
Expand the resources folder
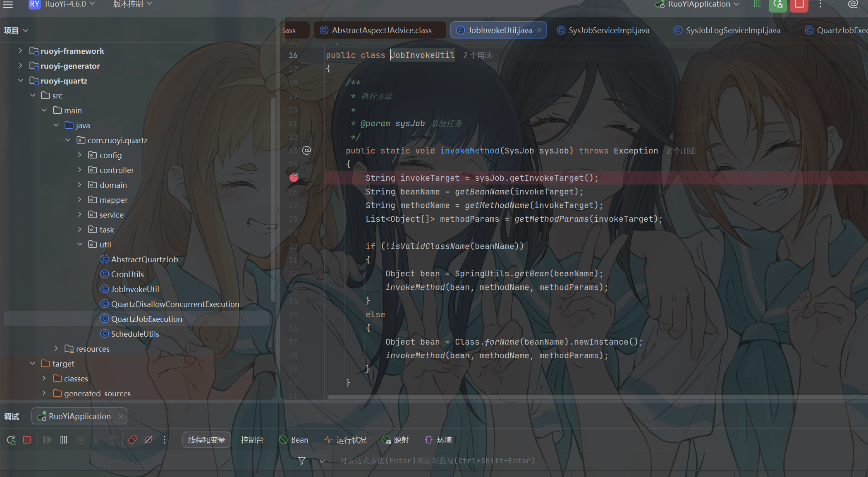(x=56, y=348)
